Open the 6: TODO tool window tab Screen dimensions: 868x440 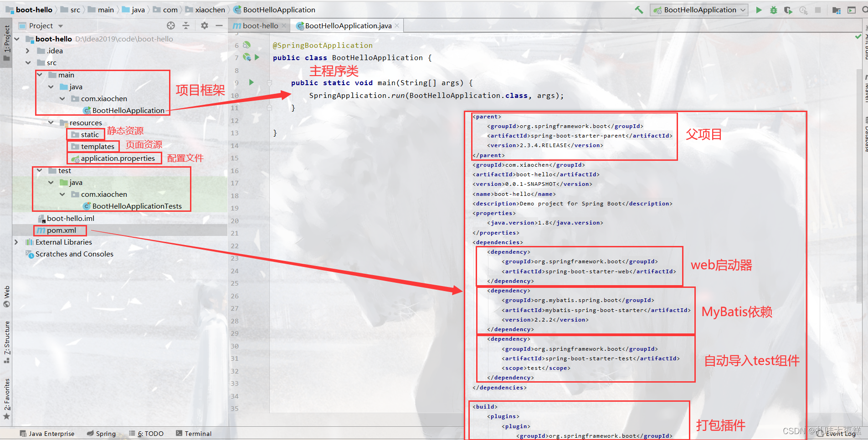pos(146,434)
